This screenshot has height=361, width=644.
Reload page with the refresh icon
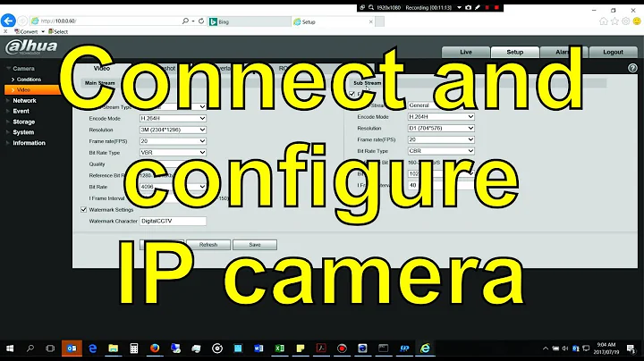[201, 21]
